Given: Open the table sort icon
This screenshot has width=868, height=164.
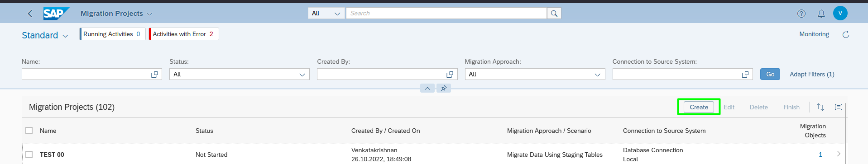Looking at the screenshot, I should point(820,107).
